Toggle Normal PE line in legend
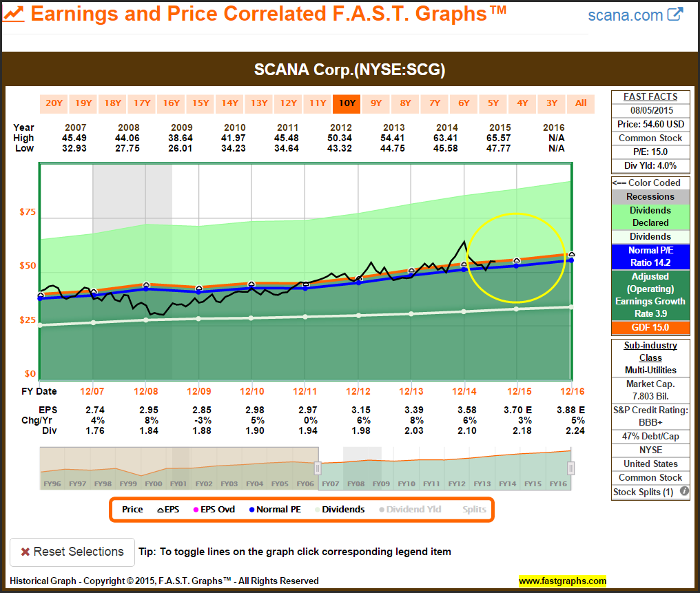700x593 pixels. coord(274,510)
